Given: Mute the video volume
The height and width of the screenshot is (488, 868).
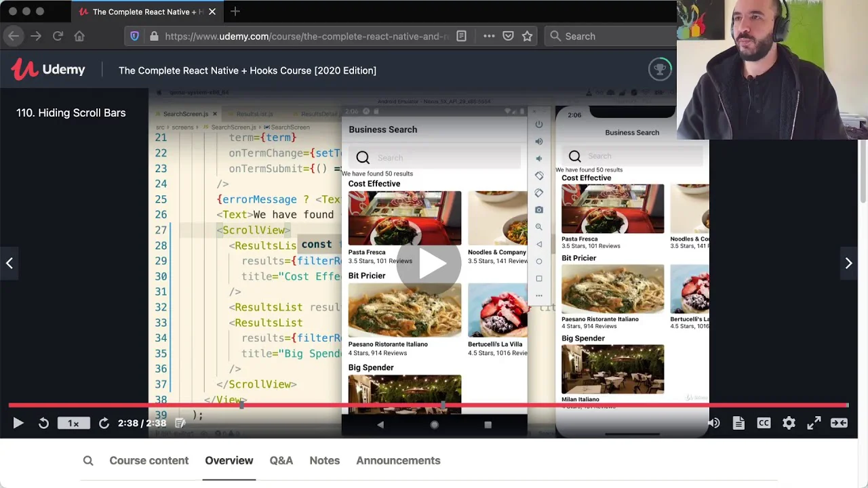Looking at the screenshot, I should click(x=713, y=423).
